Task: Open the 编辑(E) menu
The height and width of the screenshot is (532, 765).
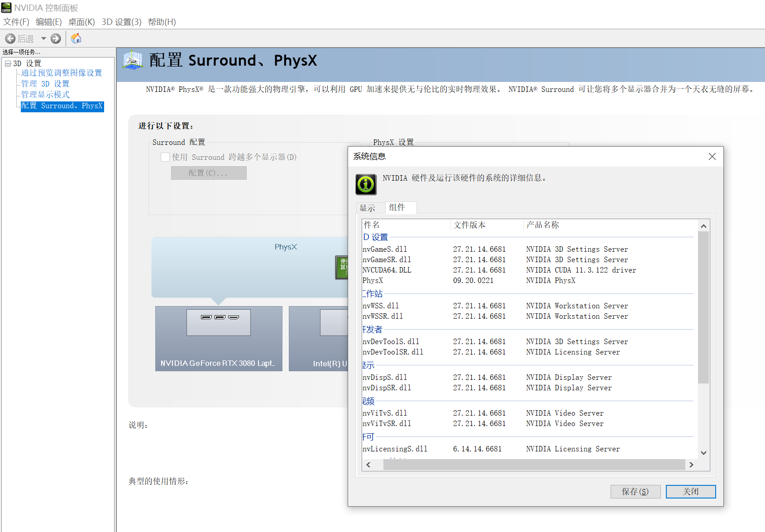Action: (48, 22)
